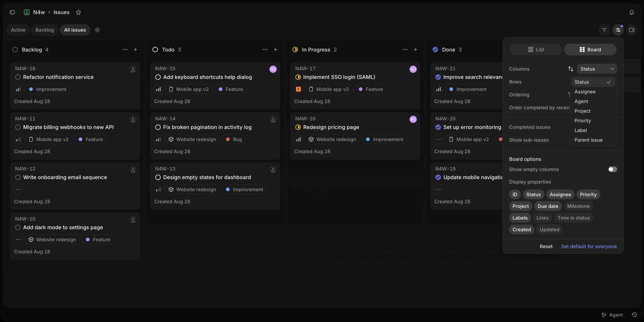Open Agent button in bottom bar
644x322 pixels.
(x=612, y=315)
